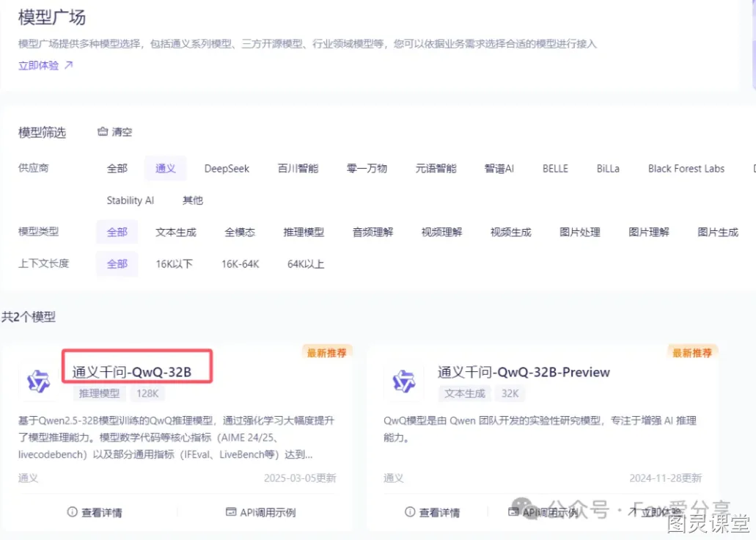This screenshot has height=540, width=756.
Task: Open 查看详情 for QwQ-32B-Preview
Action: (433, 512)
